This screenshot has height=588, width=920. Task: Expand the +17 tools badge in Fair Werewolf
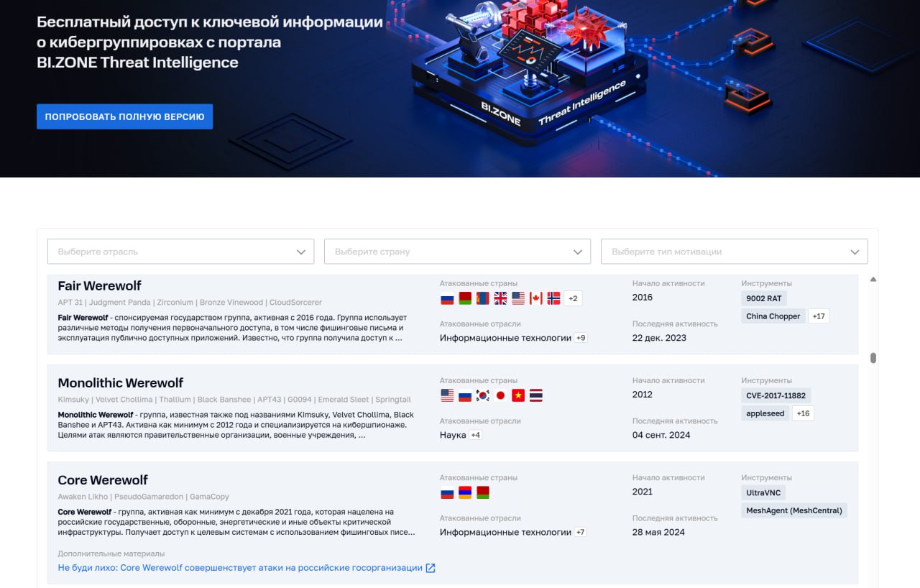click(819, 316)
